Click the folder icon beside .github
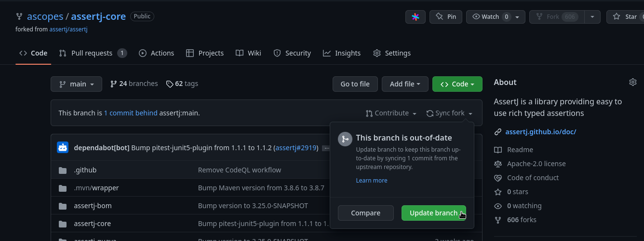Screen dimensions: 644x241 pos(63,170)
